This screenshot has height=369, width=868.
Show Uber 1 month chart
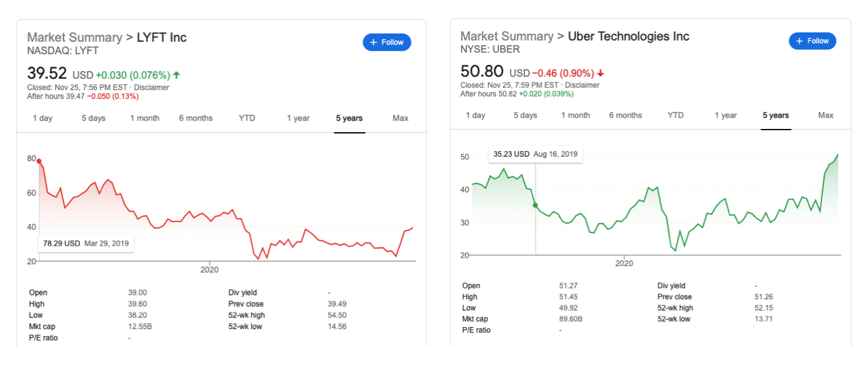[x=575, y=116]
